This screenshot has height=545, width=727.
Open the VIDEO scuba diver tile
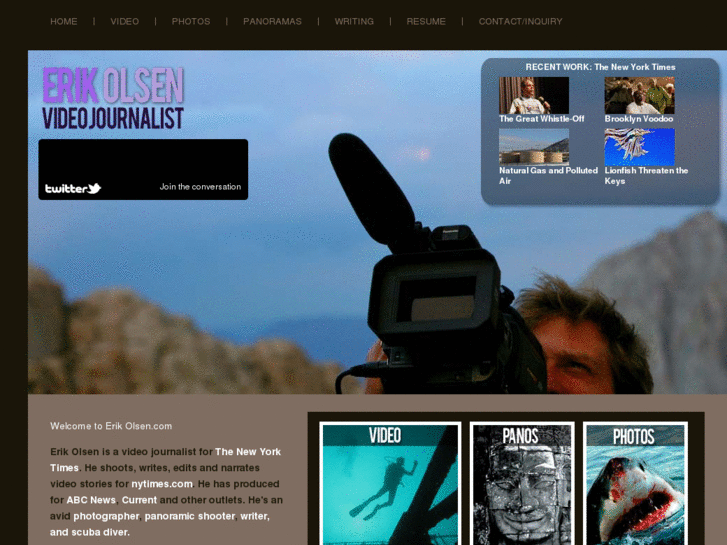coord(390,484)
